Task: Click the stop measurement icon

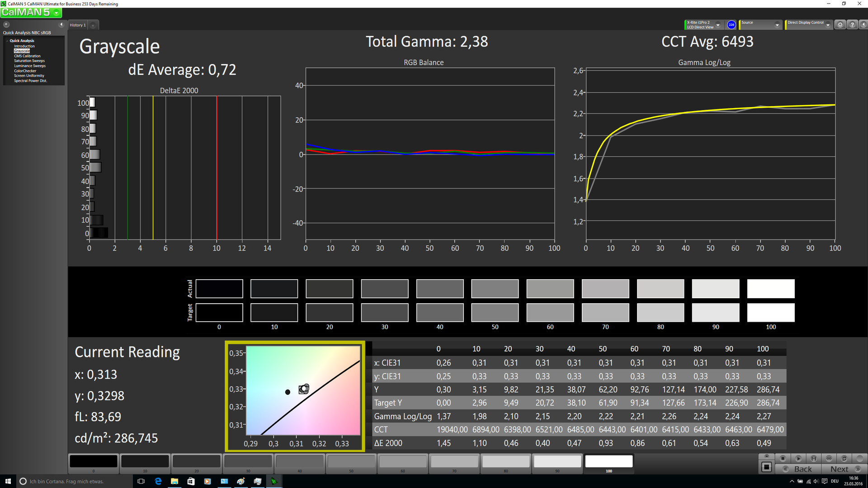Action: 783,458
